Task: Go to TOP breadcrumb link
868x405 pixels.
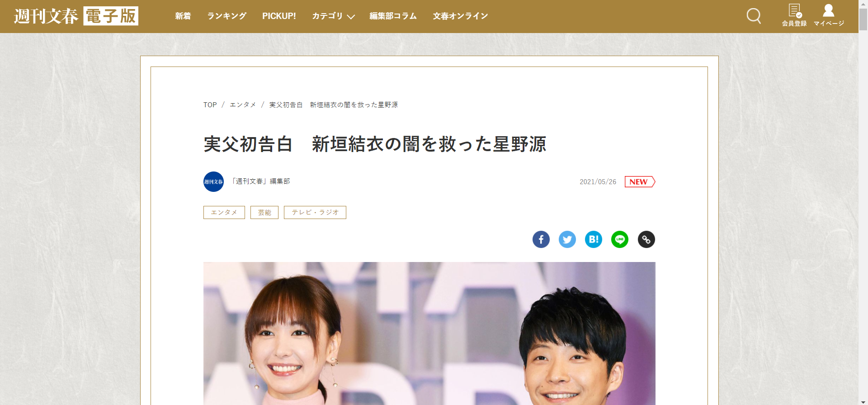Action: pyautogui.click(x=210, y=105)
